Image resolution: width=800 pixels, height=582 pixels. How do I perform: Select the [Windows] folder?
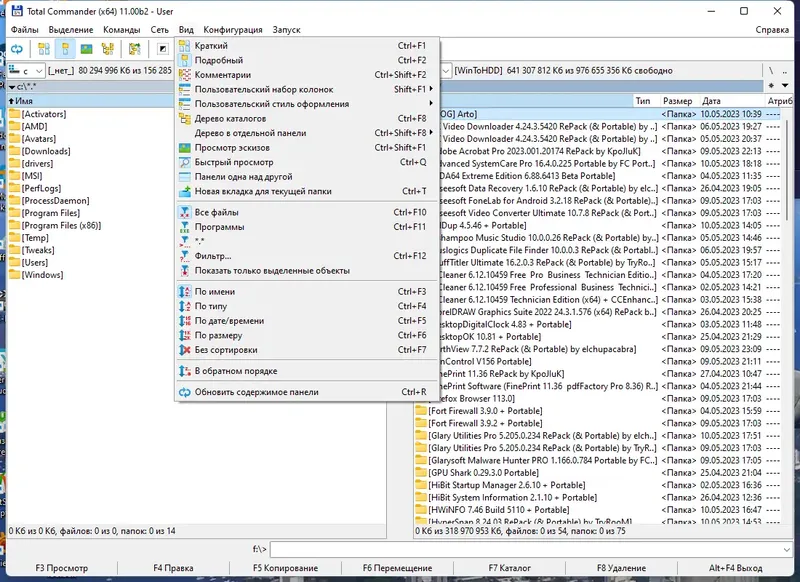[x=42, y=275]
